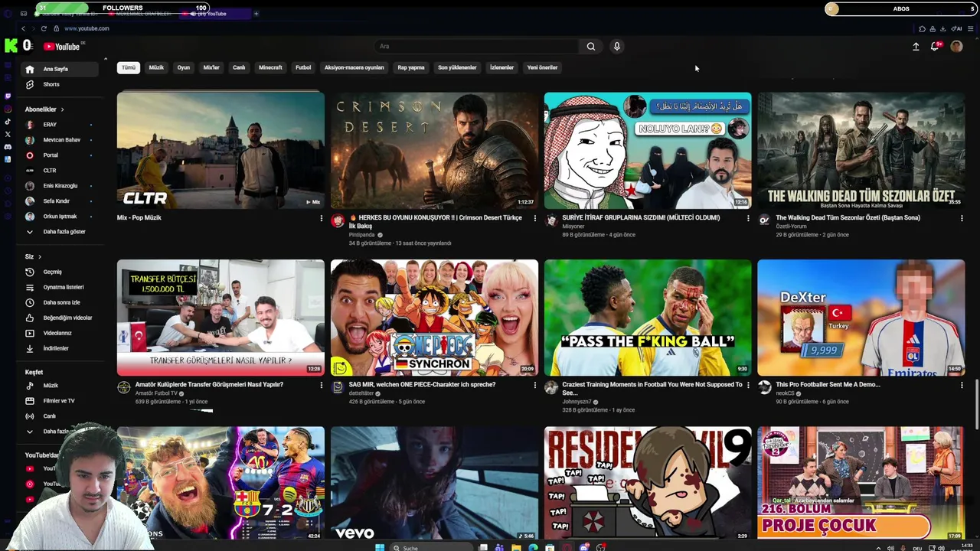Open Sefa Kındır subscription channel
The height and width of the screenshot is (551, 980).
point(60,201)
